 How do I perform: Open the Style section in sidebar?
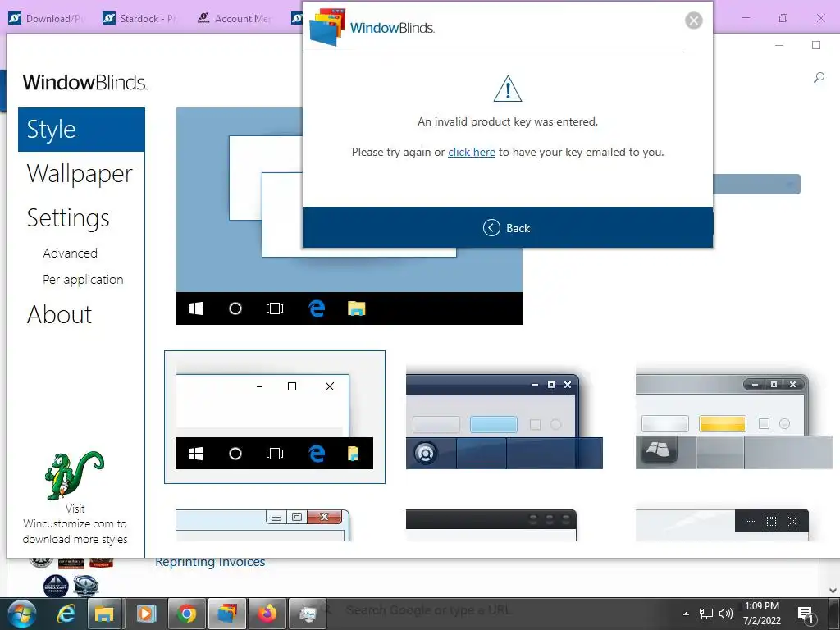point(81,130)
